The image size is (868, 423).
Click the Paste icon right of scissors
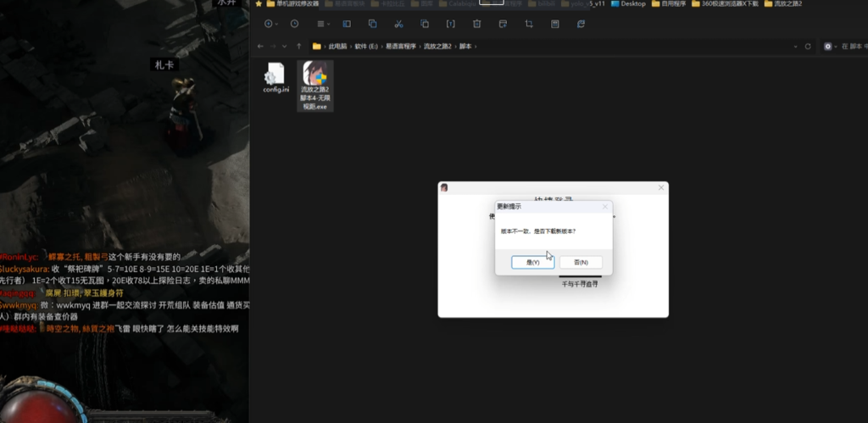pyautogui.click(x=425, y=24)
